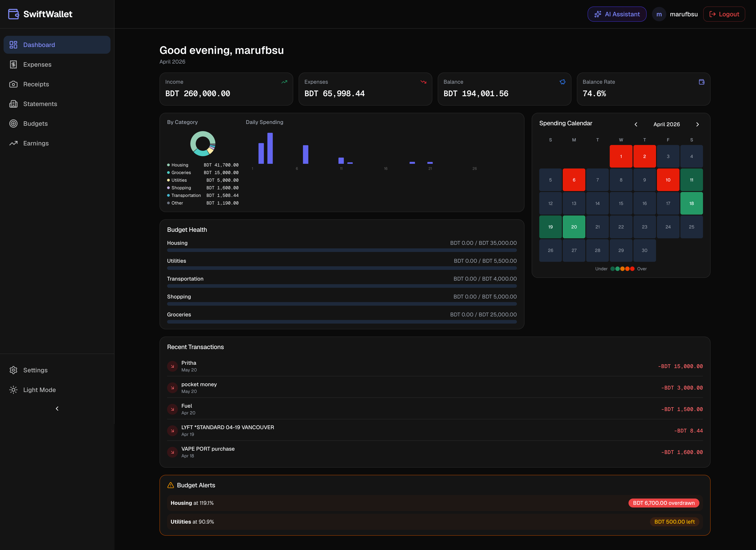
Task: Click the logout arrow icon
Action: 712,14
